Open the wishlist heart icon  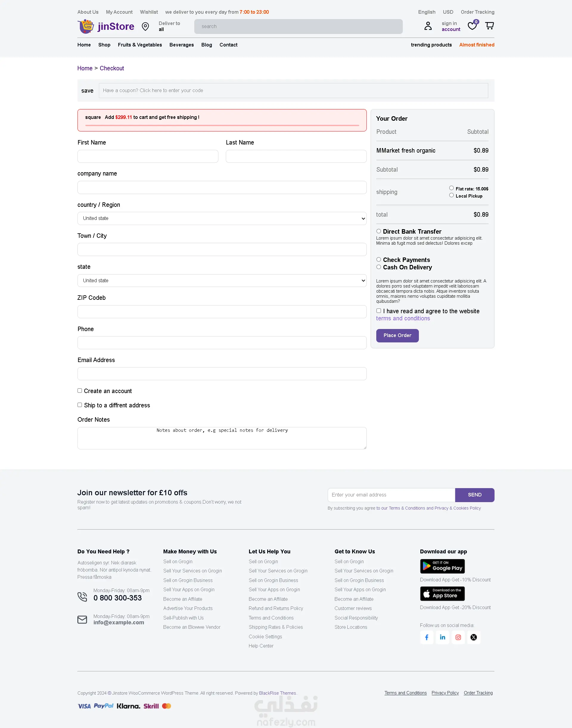472,26
